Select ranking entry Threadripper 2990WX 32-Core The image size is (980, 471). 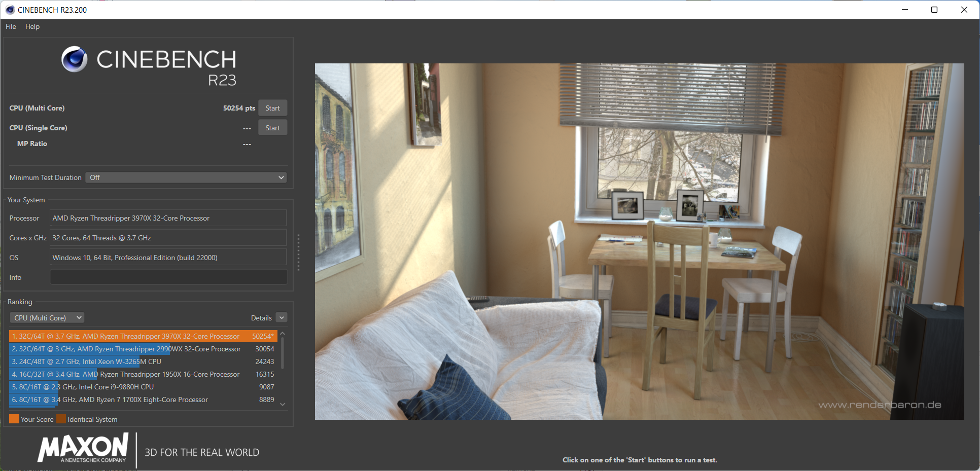143,349
